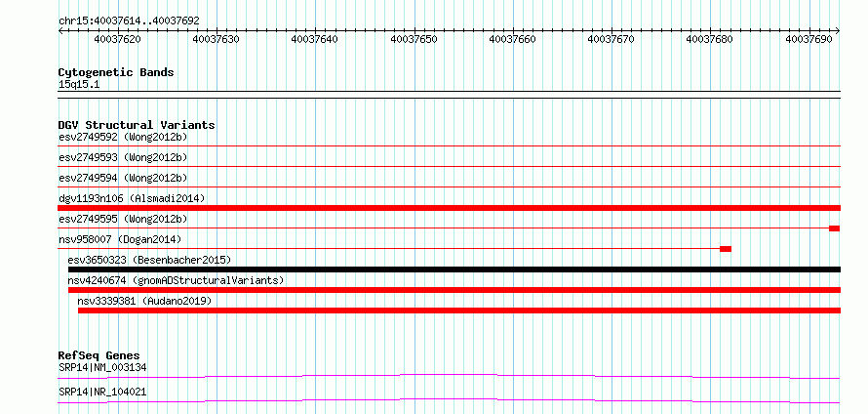Click the small red block on nsv958007 line
The image size is (868, 414).
(x=726, y=249)
